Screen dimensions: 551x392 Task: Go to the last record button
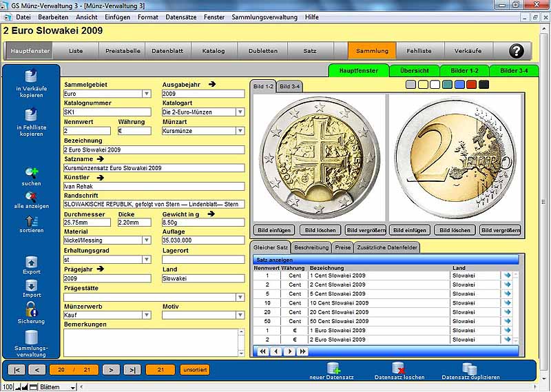[132, 370]
